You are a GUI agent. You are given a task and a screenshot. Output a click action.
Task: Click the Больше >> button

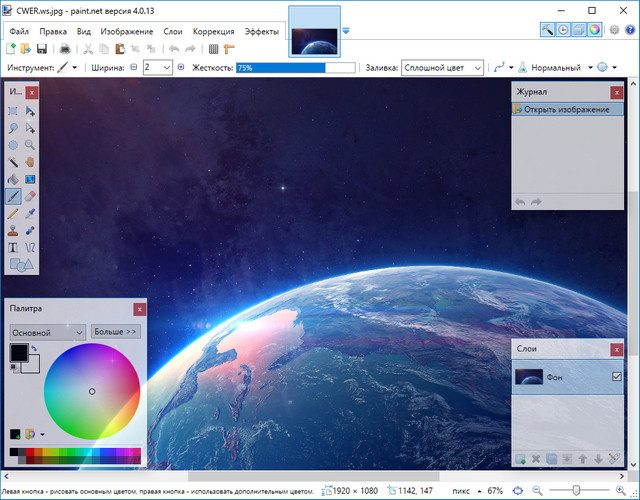pyautogui.click(x=116, y=331)
